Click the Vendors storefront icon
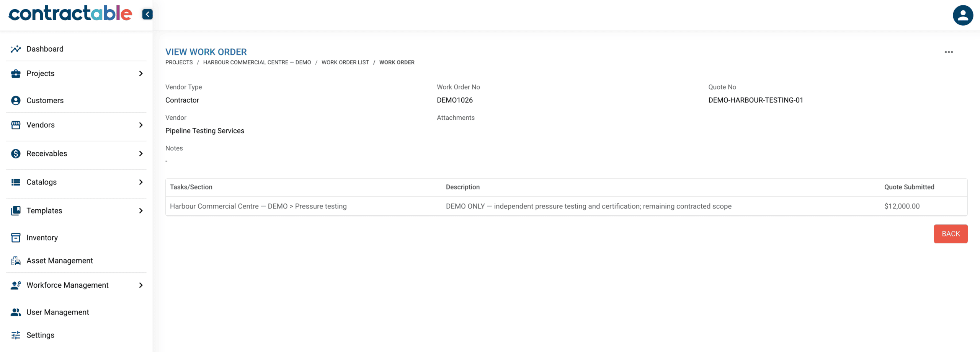 pos(16,125)
